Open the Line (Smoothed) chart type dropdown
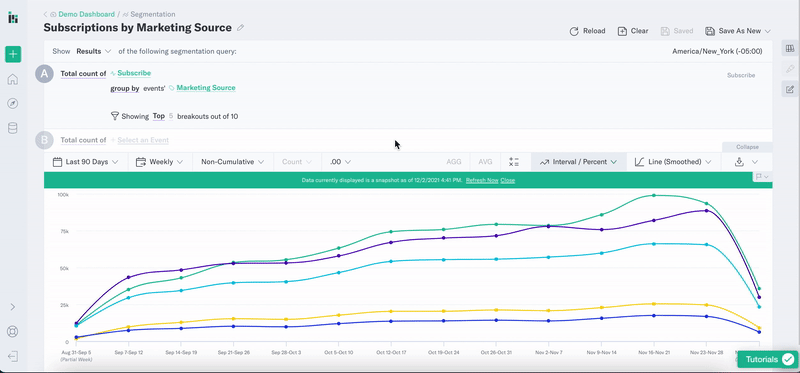Screen dimensions: 800x373 point(673,162)
